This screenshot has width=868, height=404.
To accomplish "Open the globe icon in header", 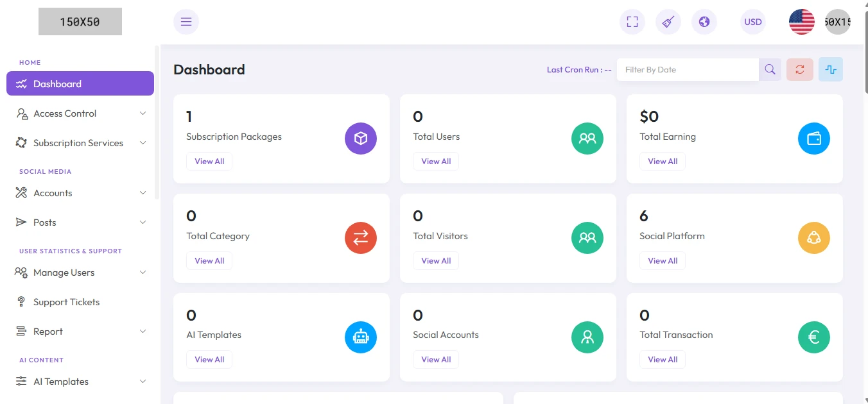I will click(x=704, y=22).
